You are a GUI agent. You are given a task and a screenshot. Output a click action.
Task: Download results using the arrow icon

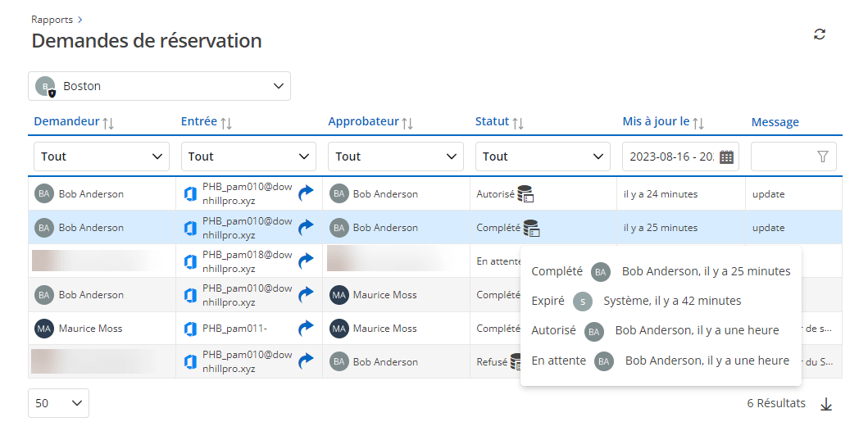826,403
